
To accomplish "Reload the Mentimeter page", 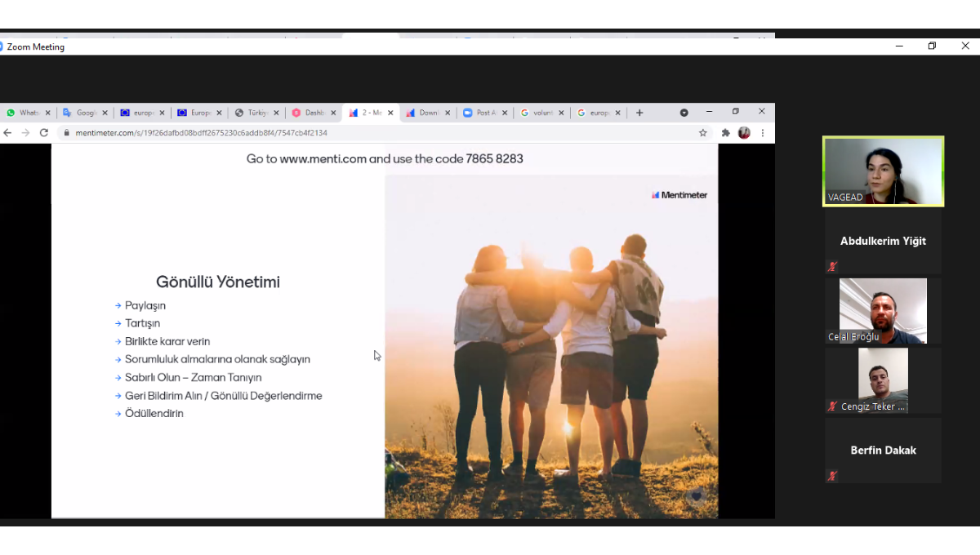I will [44, 133].
